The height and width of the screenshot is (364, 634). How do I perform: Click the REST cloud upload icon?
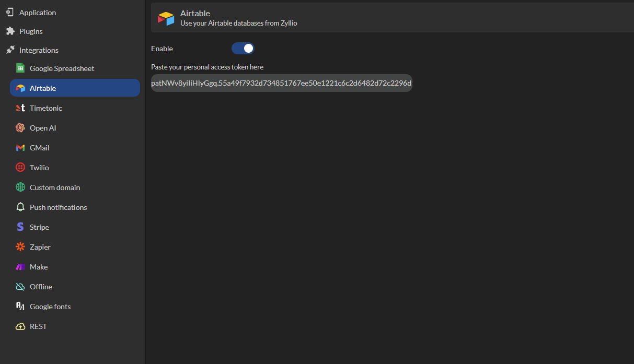point(20,326)
